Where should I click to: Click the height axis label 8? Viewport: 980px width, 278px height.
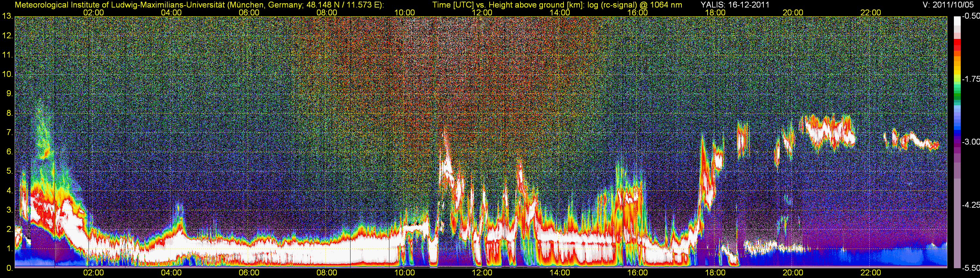tap(9, 113)
